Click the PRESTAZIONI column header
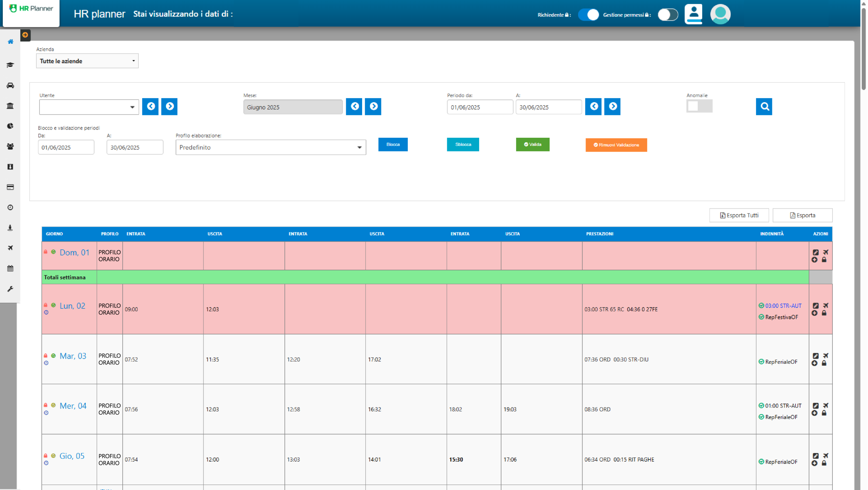 [x=599, y=234]
